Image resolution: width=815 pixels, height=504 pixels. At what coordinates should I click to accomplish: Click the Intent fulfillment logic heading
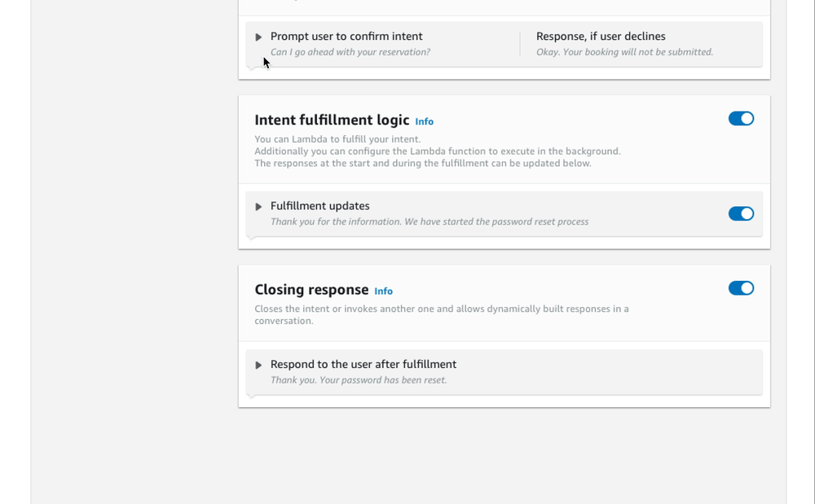[332, 120]
